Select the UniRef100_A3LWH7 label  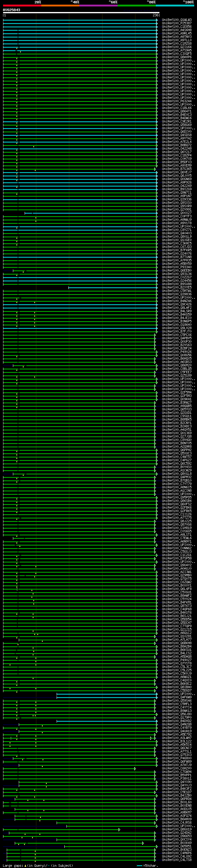[176, 737]
